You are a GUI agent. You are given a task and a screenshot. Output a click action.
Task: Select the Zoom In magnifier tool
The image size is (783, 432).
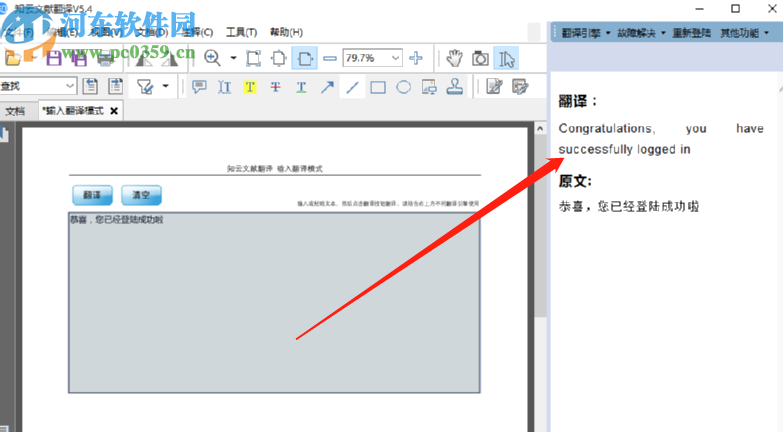(x=212, y=58)
